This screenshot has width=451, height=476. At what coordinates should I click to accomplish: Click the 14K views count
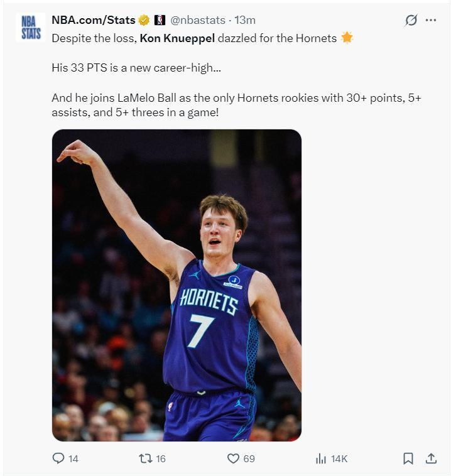point(339,459)
